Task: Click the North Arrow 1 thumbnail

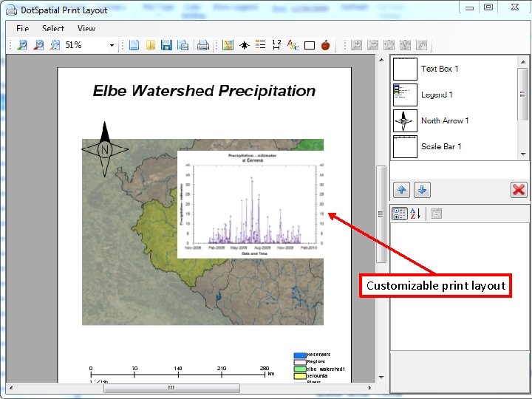Action: click(x=405, y=120)
